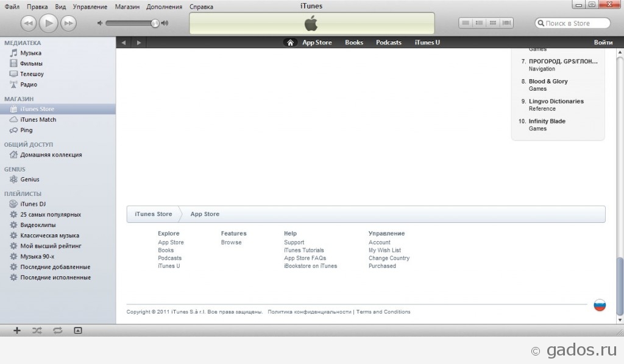This screenshot has width=624, height=364.
Task: Open App Store FAQs link
Action: pos(305,258)
